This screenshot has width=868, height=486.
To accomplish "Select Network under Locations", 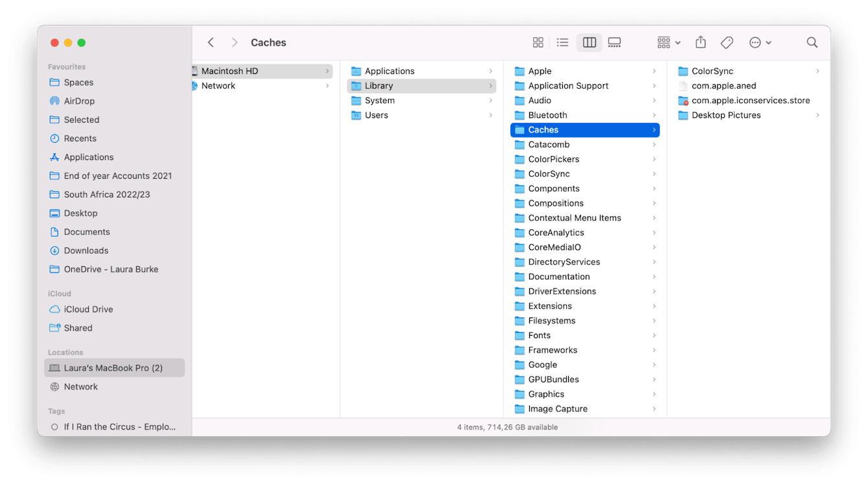I will pyautogui.click(x=81, y=386).
